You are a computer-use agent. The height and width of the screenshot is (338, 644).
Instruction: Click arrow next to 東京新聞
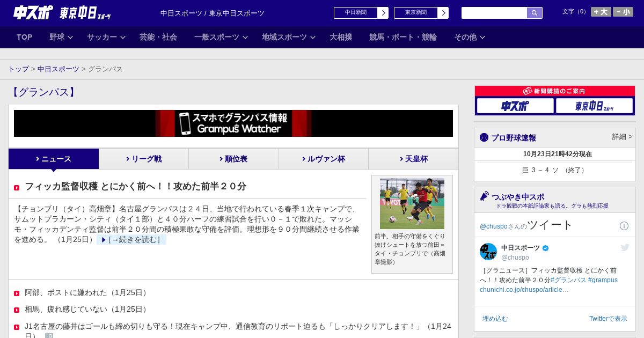click(x=443, y=13)
